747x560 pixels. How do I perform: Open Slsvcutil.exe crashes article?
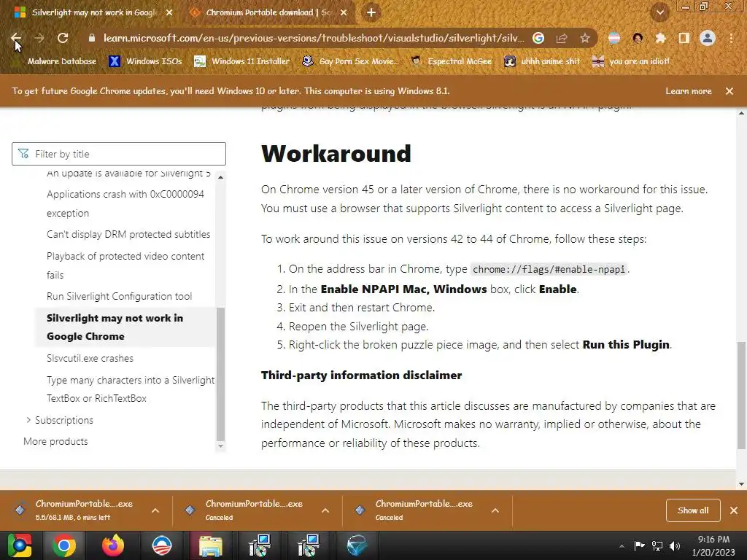point(90,358)
